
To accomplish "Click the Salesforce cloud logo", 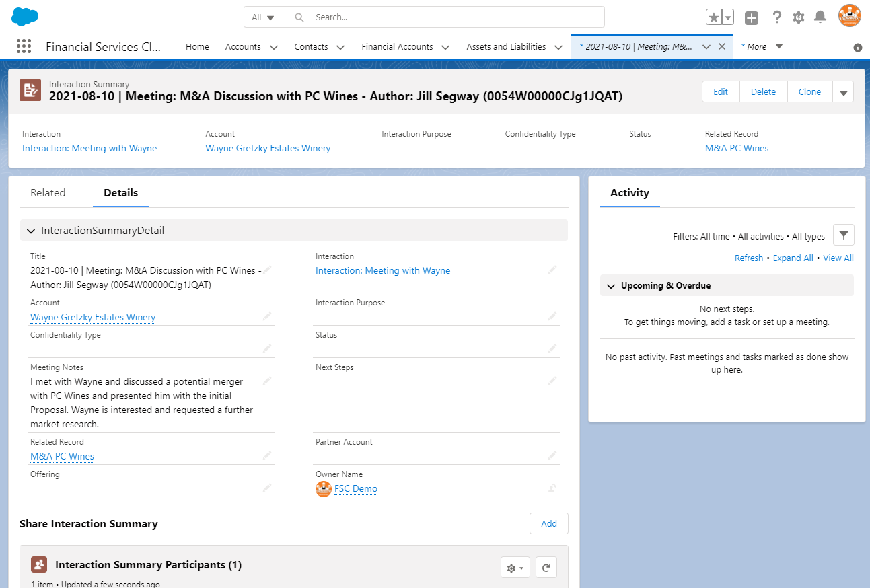I will (x=25, y=16).
